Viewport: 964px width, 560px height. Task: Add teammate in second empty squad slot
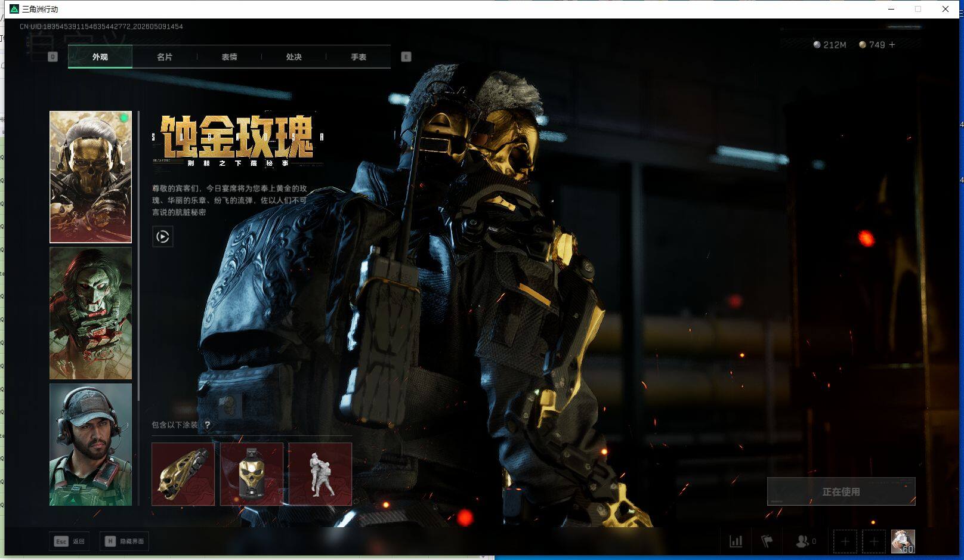coord(874,542)
